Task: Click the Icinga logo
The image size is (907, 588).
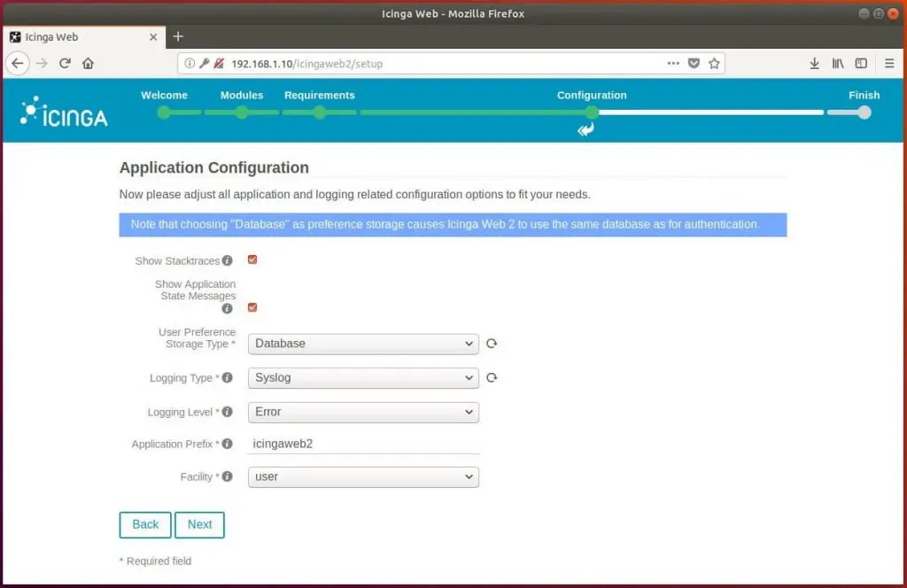Action: click(64, 112)
